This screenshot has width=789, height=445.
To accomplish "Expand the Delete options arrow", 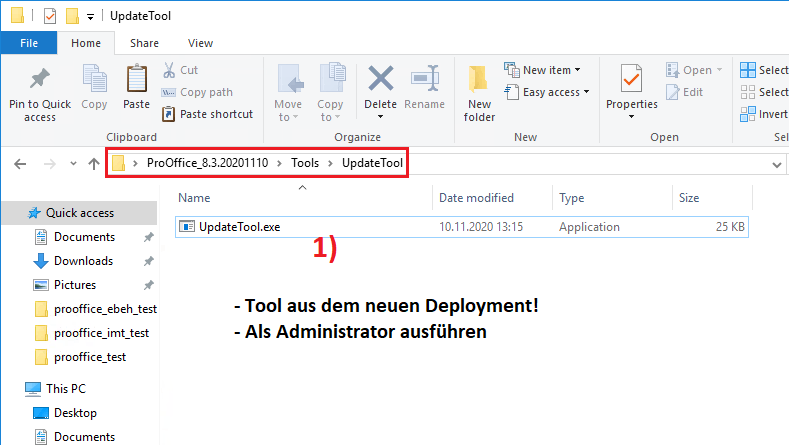I will coord(380,117).
